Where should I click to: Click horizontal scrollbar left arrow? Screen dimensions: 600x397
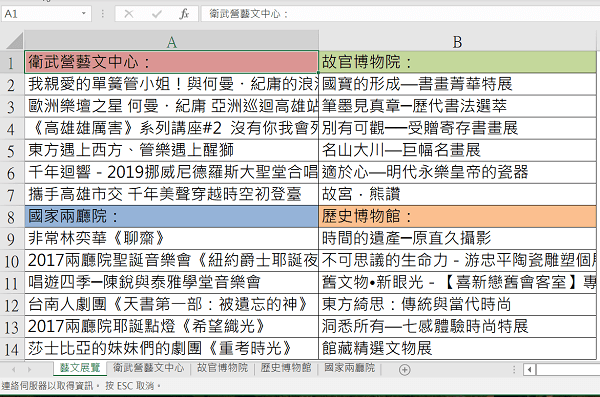pyautogui.click(x=530, y=369)
